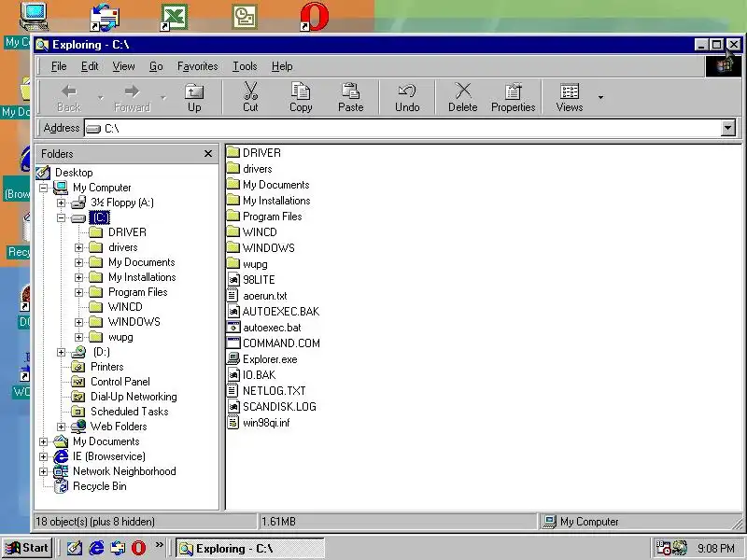Click the Forward arrow button

click(x=132, y=98)
